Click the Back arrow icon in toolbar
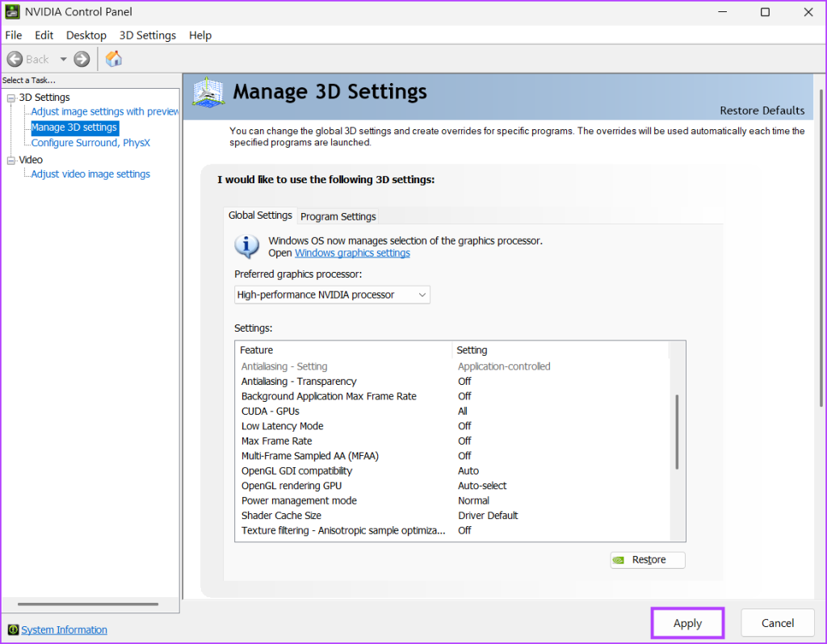This screenshot has width=827, height=644. point(15,59)
